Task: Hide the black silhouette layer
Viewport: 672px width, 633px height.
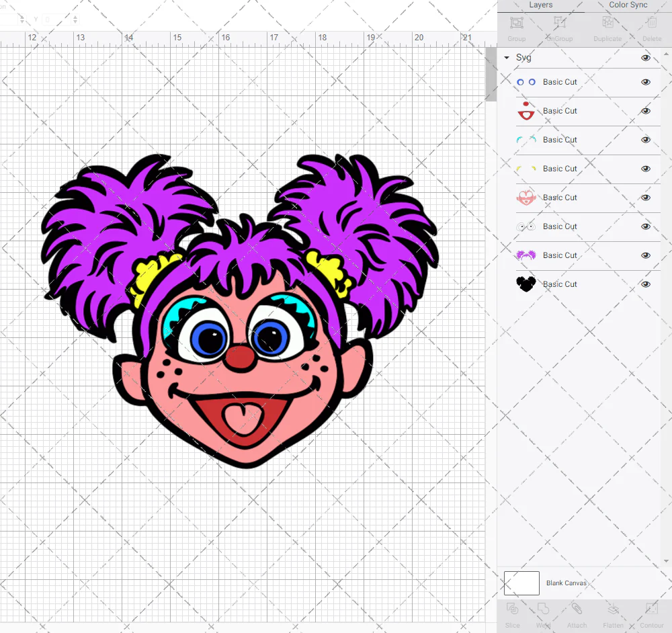Action: click(x=646, y=284)
